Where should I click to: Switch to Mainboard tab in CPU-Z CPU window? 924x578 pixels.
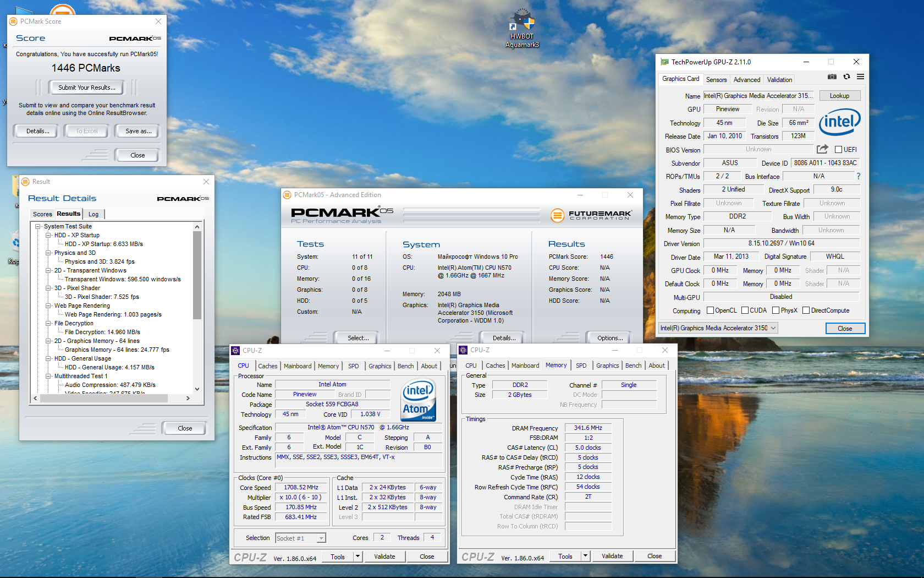[298, 366]
